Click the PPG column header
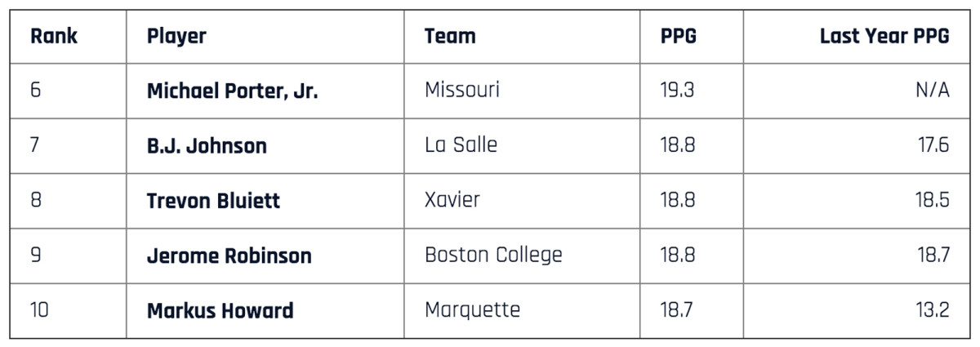This screenshot has height=347, width=980. click(679, 37)
